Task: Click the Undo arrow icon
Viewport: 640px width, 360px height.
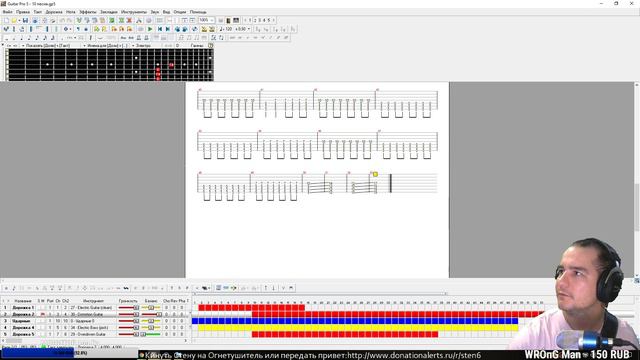Action: (63, 20)
